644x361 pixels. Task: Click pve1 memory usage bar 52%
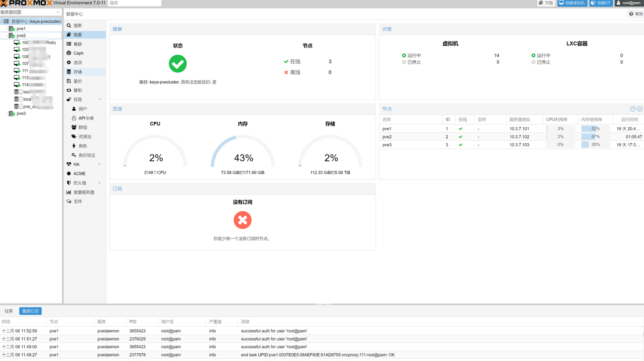pyautogui.click(x=595, y=129)
